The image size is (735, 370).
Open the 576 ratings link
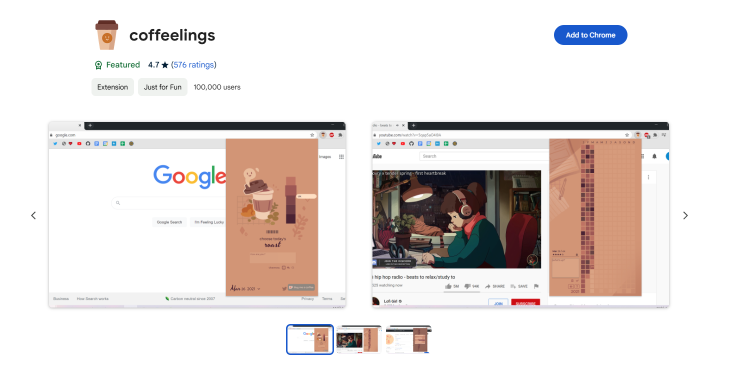194,65
